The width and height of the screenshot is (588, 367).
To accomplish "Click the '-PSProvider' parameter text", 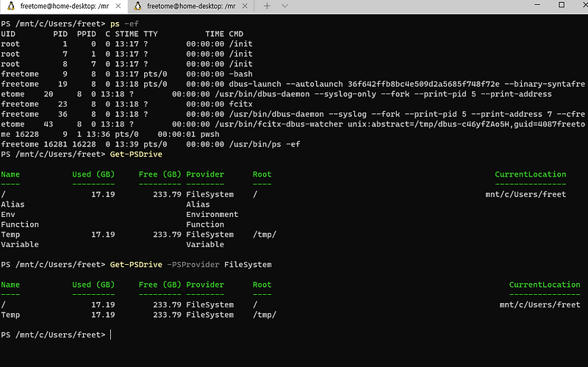I will tap(193, 265).
